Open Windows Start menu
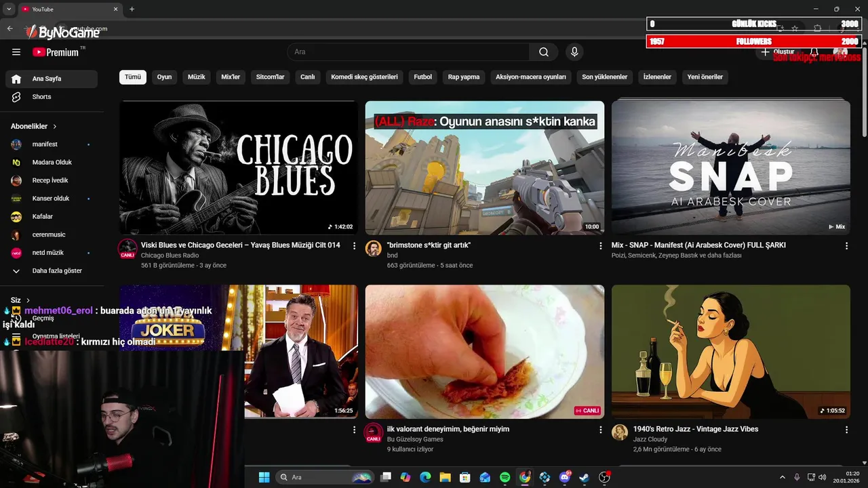 (x=264, y=477)
